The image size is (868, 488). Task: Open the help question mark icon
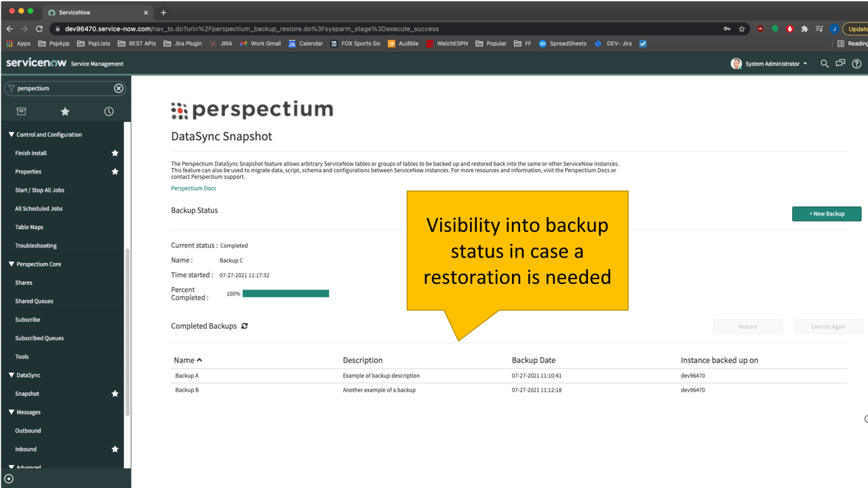point(856,64)
